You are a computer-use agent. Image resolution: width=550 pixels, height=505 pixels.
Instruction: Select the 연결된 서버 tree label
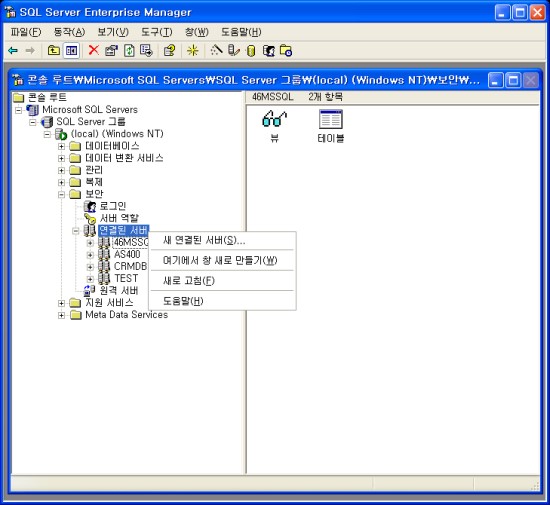coord(123,230)
